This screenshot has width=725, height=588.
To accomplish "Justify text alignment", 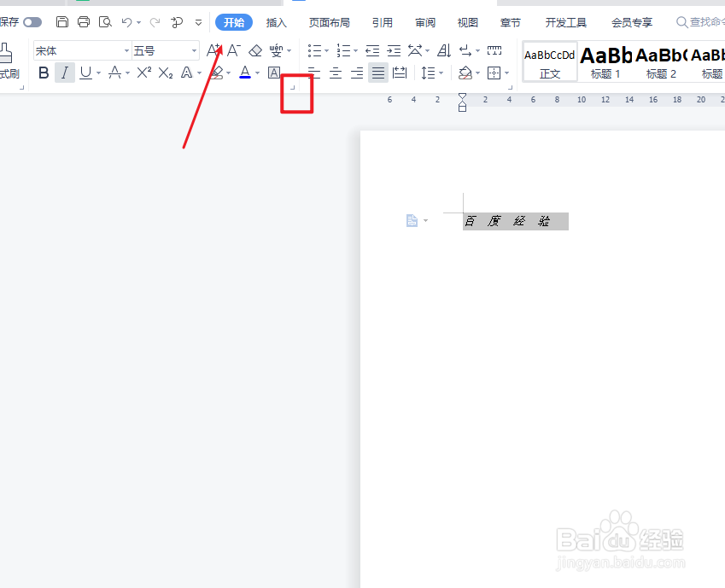I will point(378,73).
